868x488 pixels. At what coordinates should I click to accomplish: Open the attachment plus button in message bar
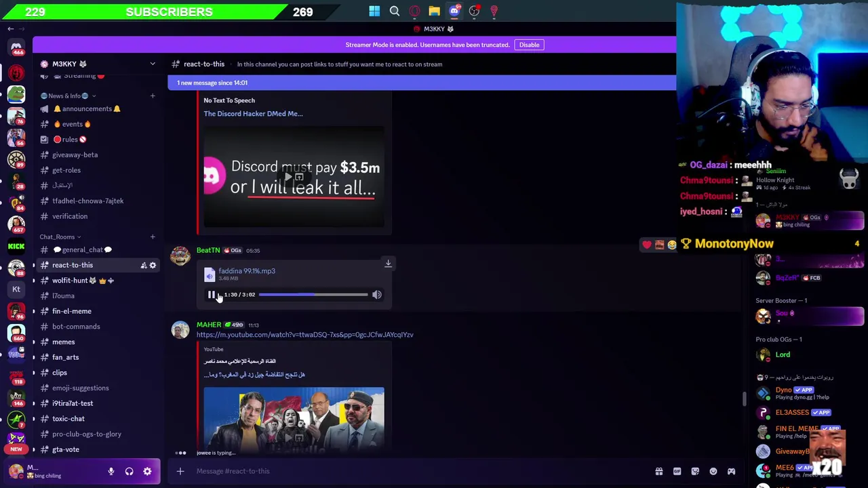point(180,471)
